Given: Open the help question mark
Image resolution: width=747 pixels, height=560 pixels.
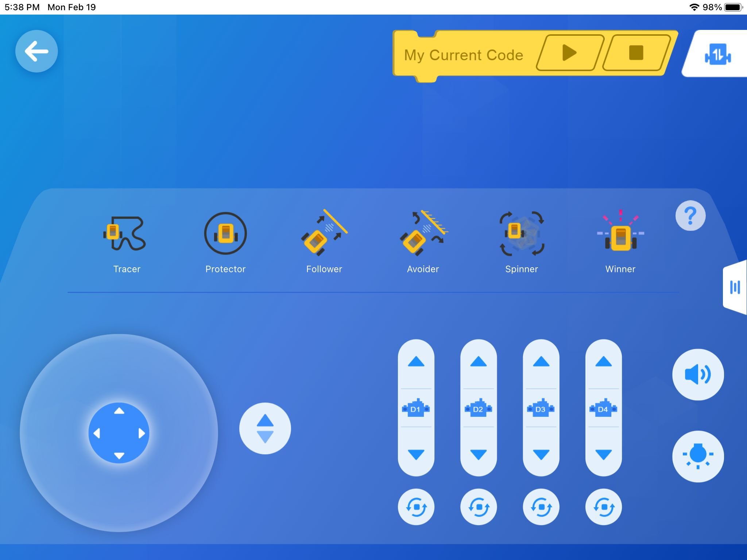Looking at the screenshot, I should 690,215.
